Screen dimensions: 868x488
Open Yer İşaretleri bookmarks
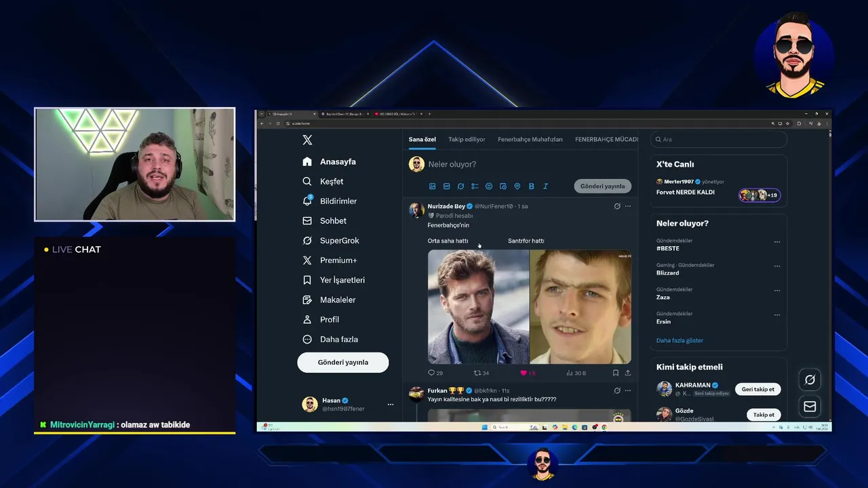333,280
